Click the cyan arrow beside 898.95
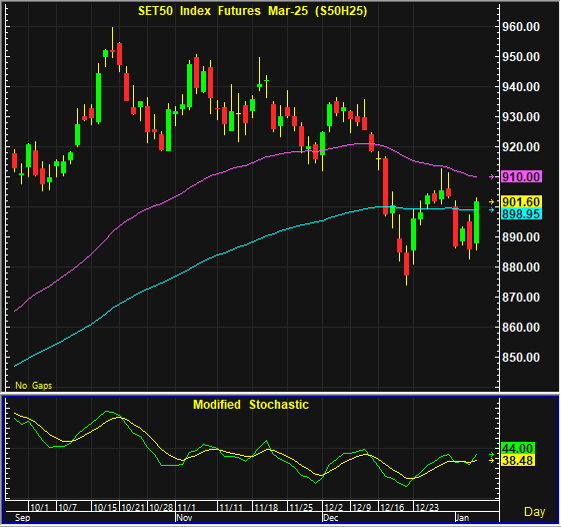 492,210
